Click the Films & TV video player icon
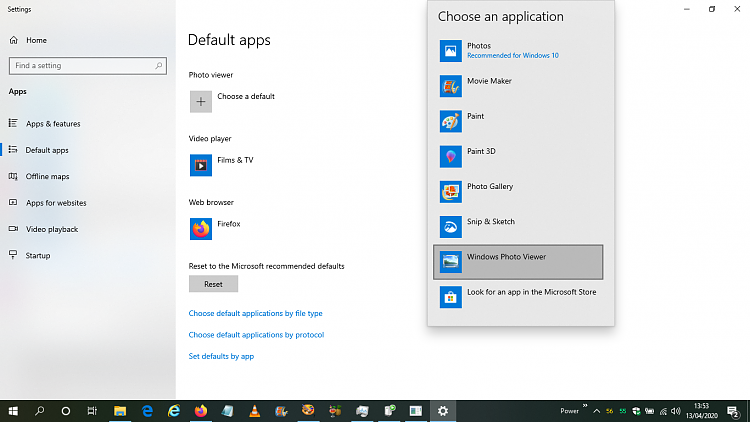 pyautogui.click(x=201, y=165)
